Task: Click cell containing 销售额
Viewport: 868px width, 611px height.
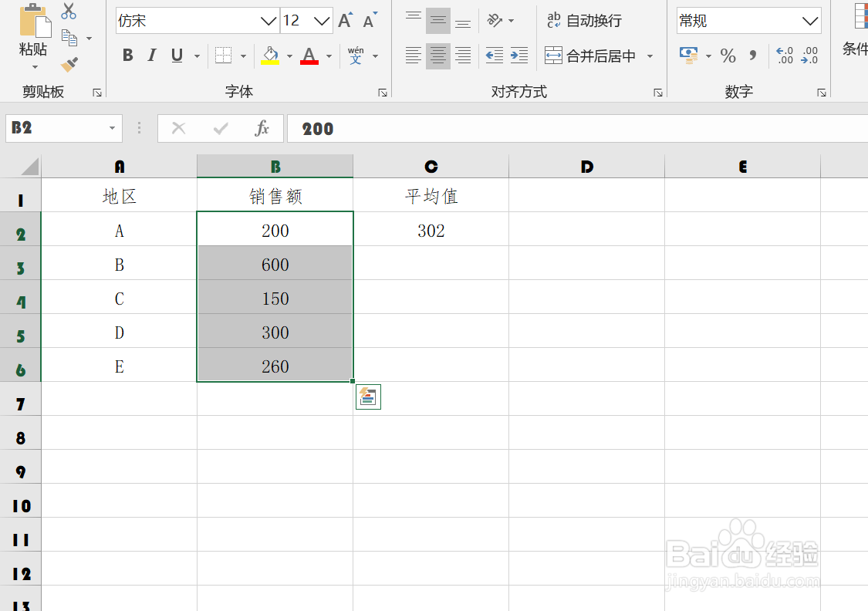Action: point(275,195)
